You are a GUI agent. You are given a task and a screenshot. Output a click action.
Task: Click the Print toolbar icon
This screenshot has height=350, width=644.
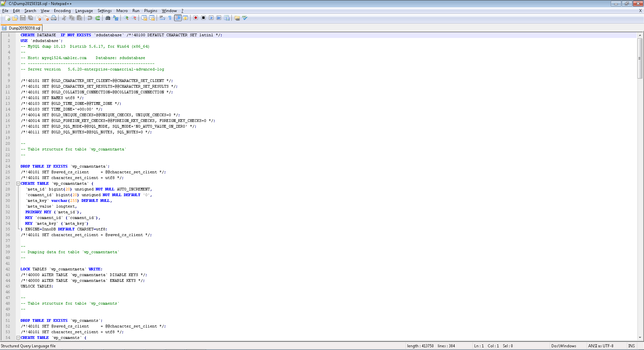[x=54, y=18]
